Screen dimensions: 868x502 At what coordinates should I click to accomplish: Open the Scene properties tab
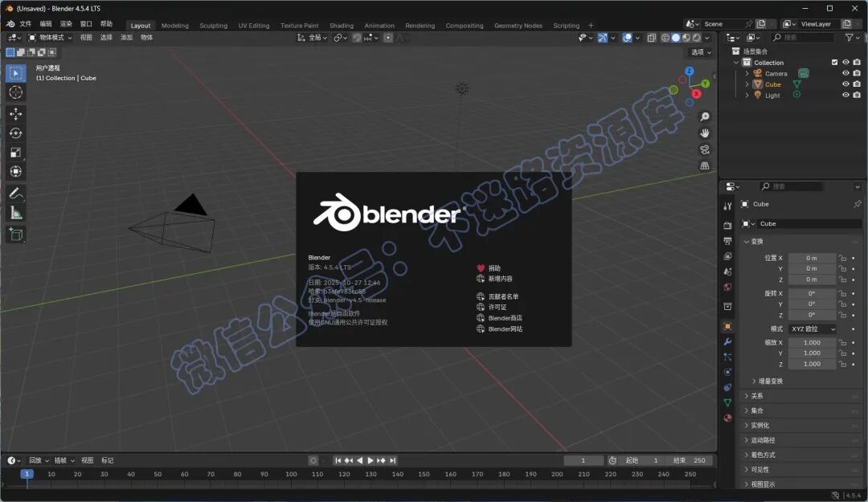(727, 271)
